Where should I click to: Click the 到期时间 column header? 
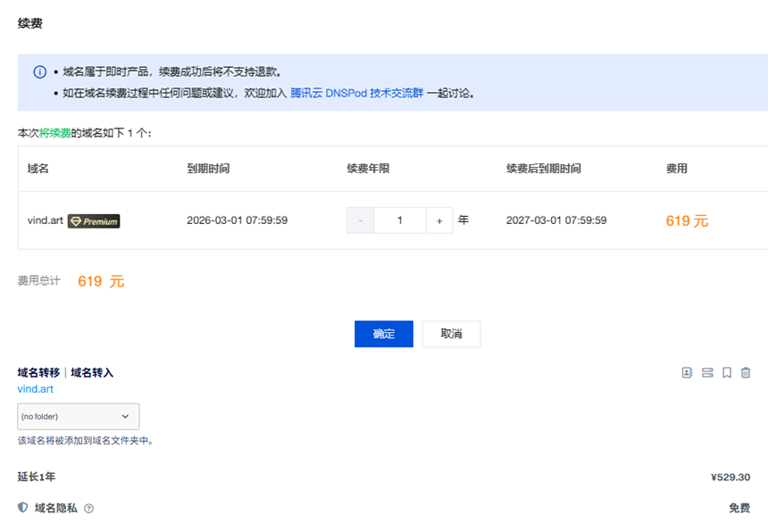click(x=208, y=169)
